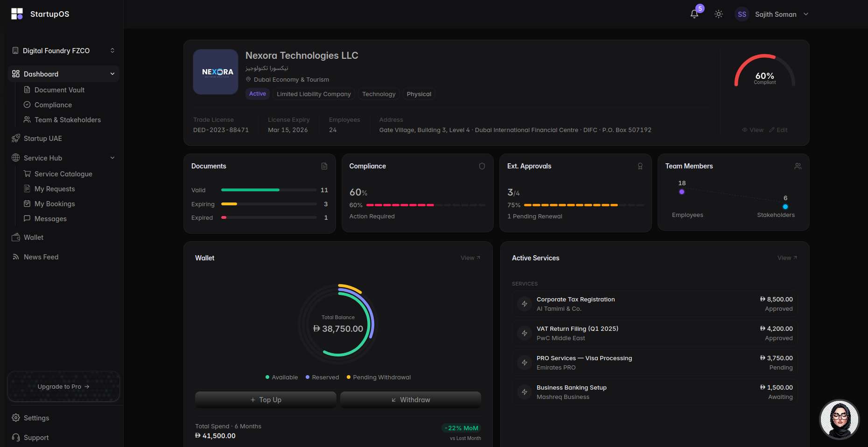
Task: Open PRO Services — Visa Processing row
Action: (x=655, y=363)
